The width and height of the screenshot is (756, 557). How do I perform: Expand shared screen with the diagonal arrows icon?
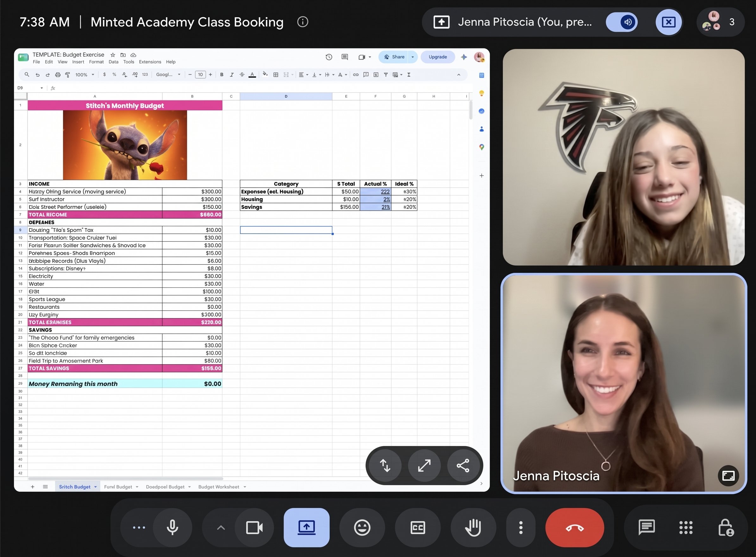424,465
